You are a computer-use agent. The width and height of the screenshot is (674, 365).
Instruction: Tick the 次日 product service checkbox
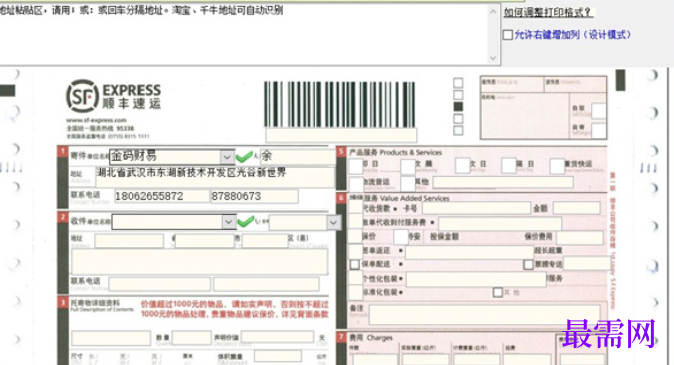click(x=463, y=166)
